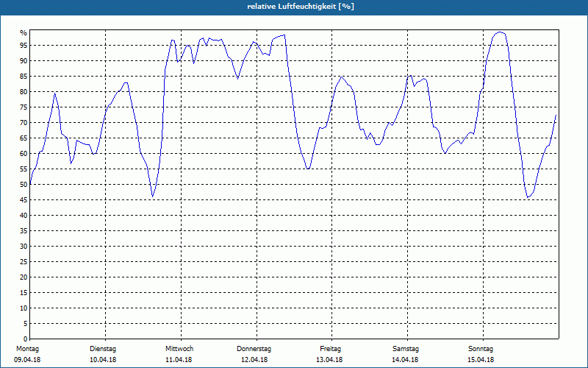
Task: Select the '15' y-axis value
Action: click(24, 292)
